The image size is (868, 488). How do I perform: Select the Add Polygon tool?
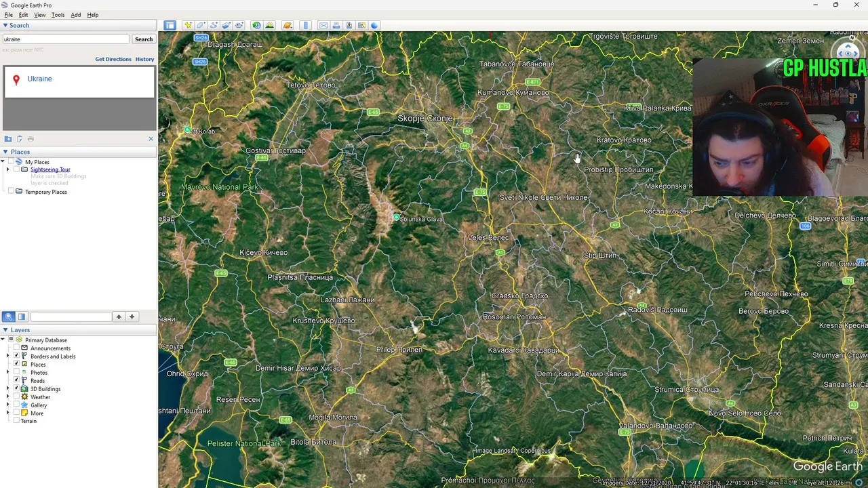pos(201,26)
